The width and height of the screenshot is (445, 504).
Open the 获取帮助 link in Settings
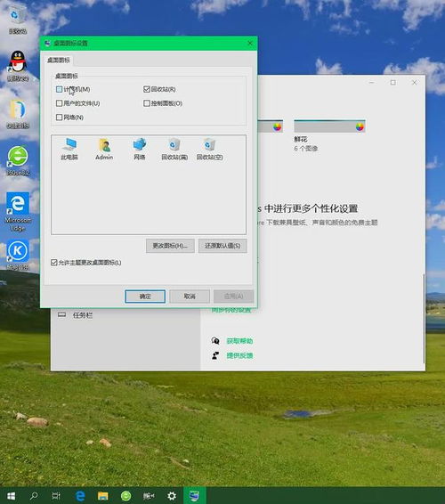click(239, 341)
